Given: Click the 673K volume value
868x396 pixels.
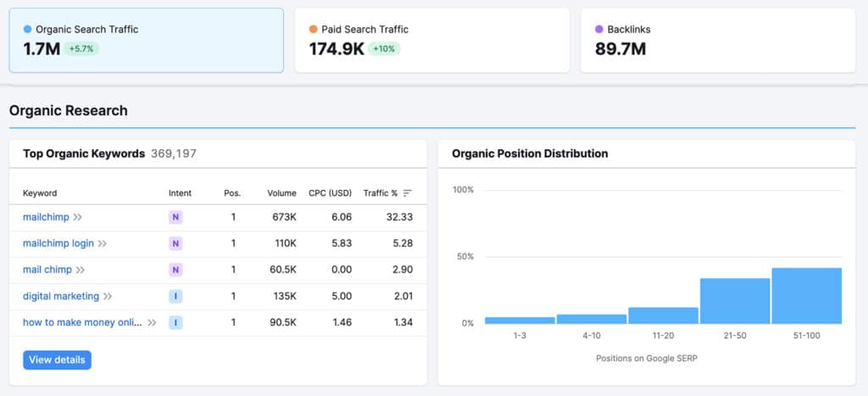Looking at the screenshot, I should click(285, 217).
